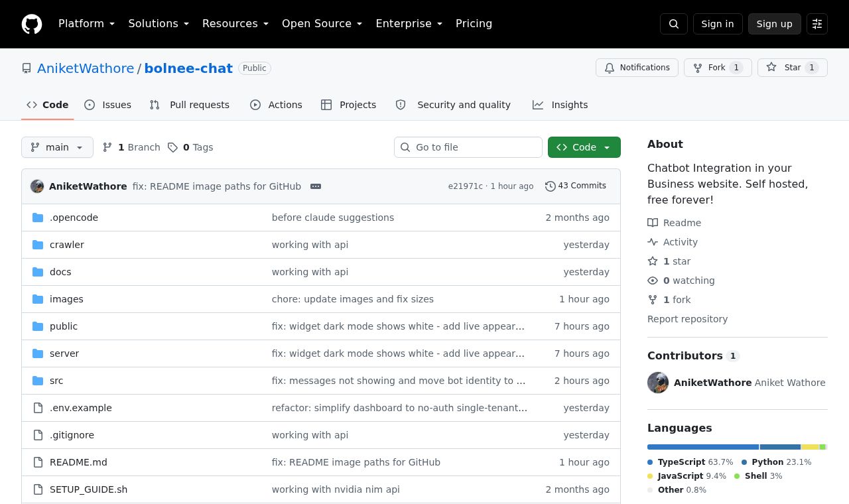This screenshot has width=849, height=504.
Task: Switch to the Issues tab
Action: pyautogui.click(x=108, y=105)
